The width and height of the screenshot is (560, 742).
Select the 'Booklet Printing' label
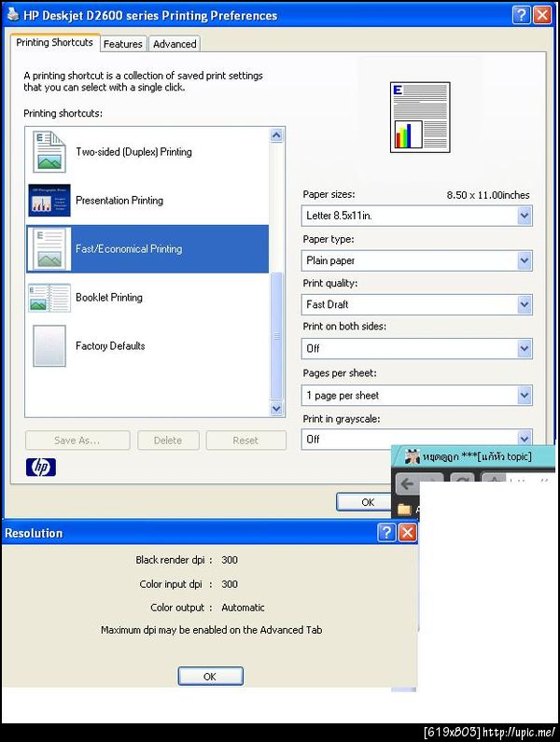pos(109,297)
